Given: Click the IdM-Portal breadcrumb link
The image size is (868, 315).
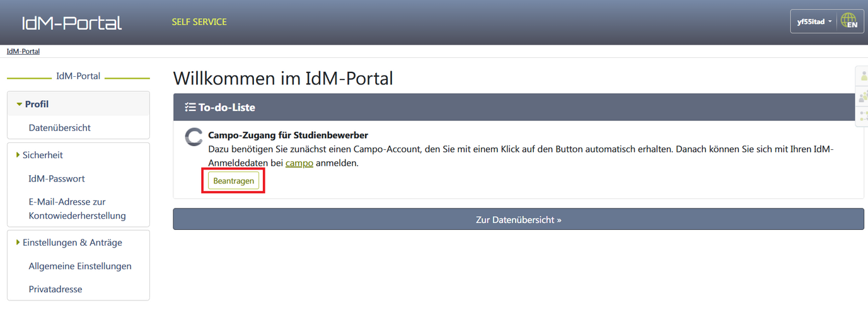Looking at the screenshot, I should [x=23, y=52].
